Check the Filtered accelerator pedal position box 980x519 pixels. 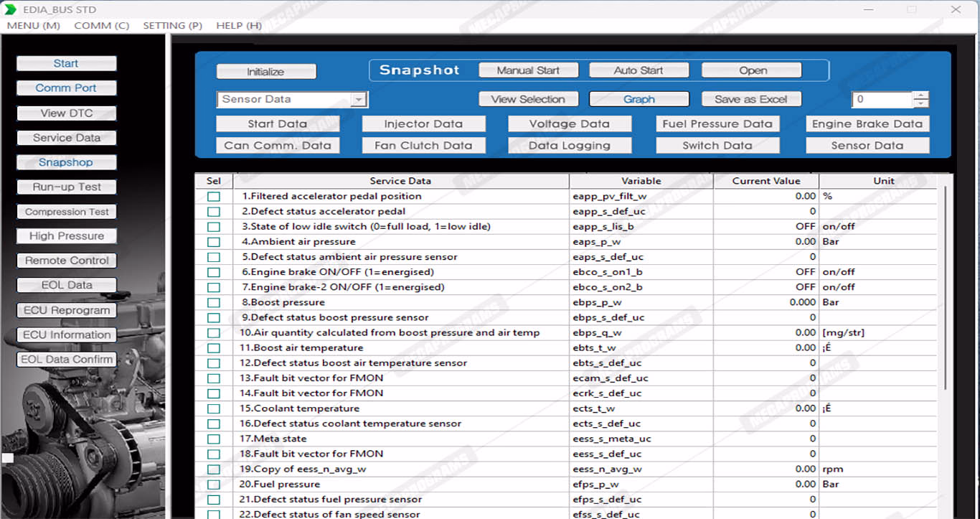[214, 197]
